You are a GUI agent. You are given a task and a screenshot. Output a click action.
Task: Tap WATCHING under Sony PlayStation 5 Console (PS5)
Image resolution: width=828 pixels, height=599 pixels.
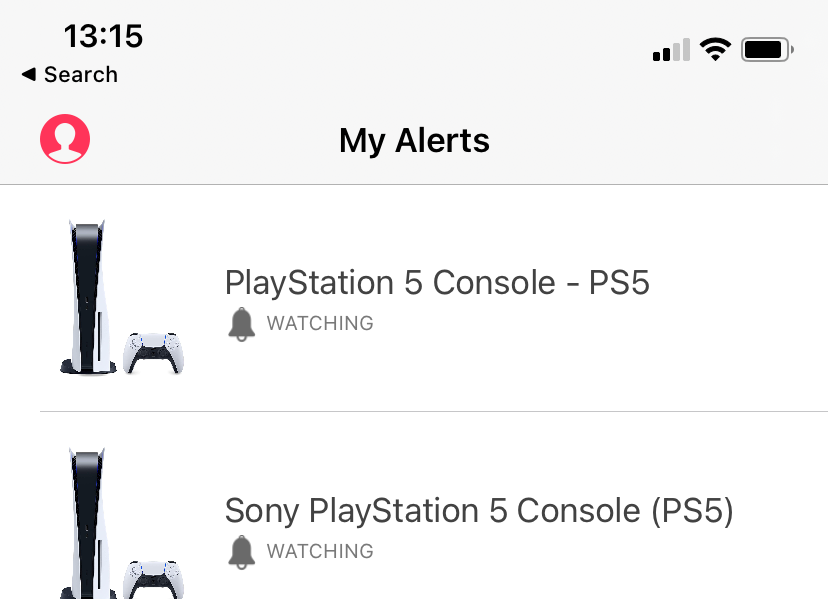tap(320, 552)
